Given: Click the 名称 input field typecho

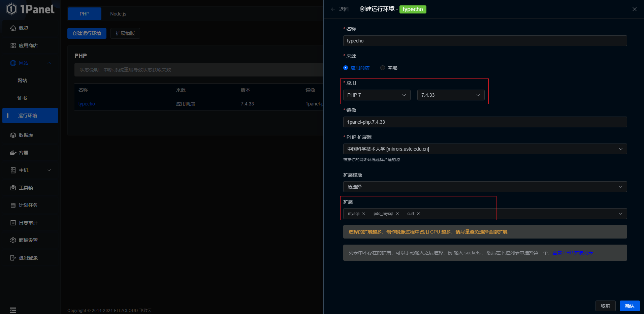Looking at the screenshot, I should click(x=485, y=41).
